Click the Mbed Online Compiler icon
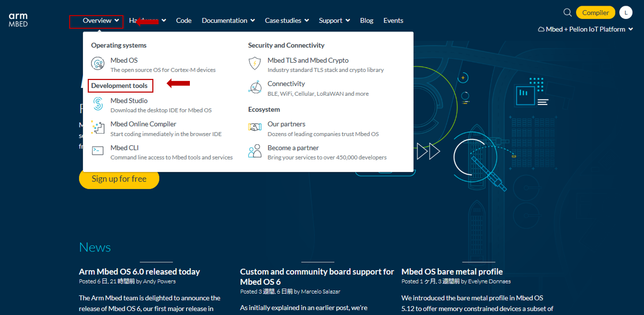Image resolution: width=644 pixels, height=315 pixels. 98,128
